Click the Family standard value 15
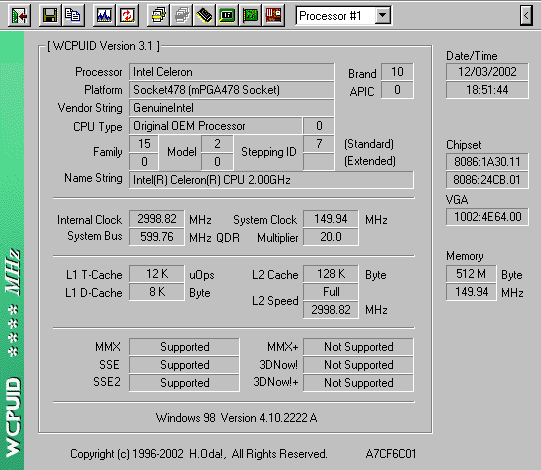This screenshot has height=470, width=541. [144, 144]
